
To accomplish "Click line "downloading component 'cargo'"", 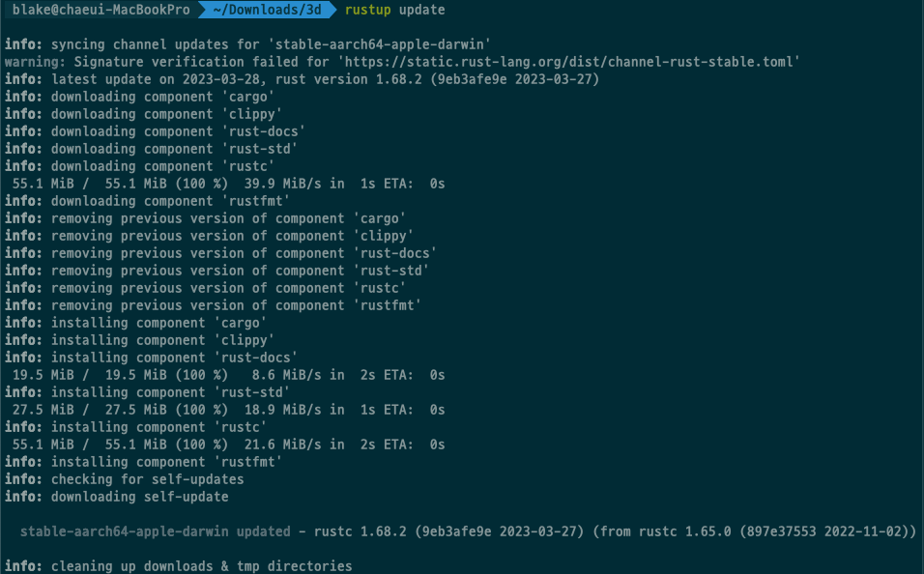I will point(139,97).
